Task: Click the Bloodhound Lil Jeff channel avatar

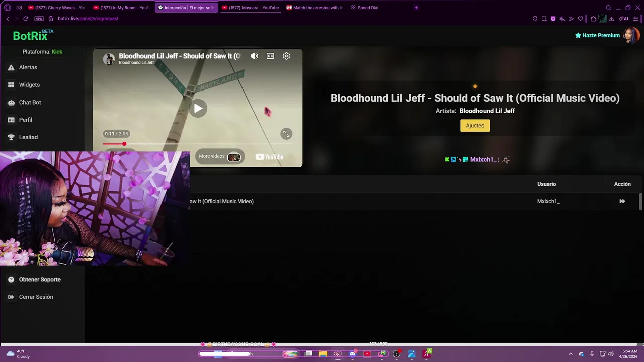Action: tap(109, 59)
